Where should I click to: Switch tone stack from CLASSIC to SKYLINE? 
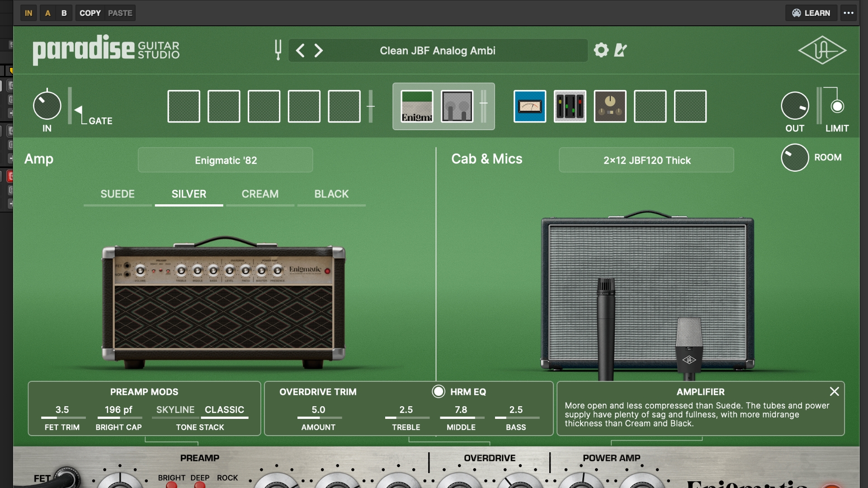tap(175, 410)
